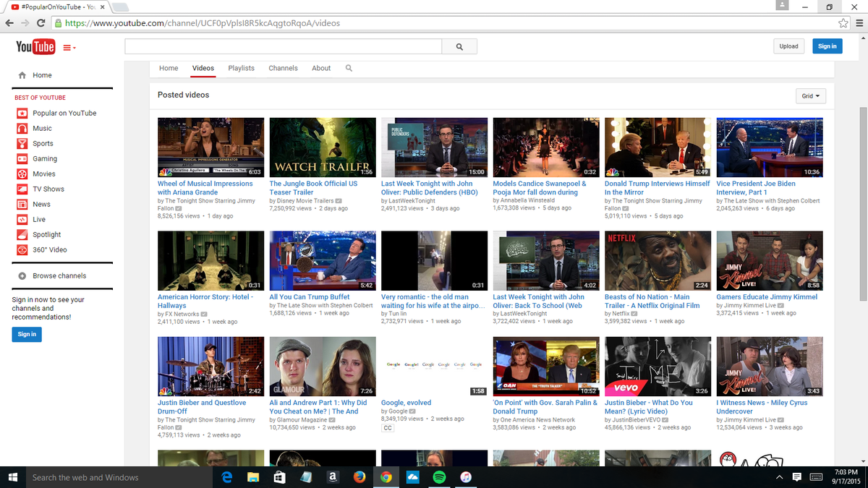Click the sidebar Sign in button

point(27,334)
